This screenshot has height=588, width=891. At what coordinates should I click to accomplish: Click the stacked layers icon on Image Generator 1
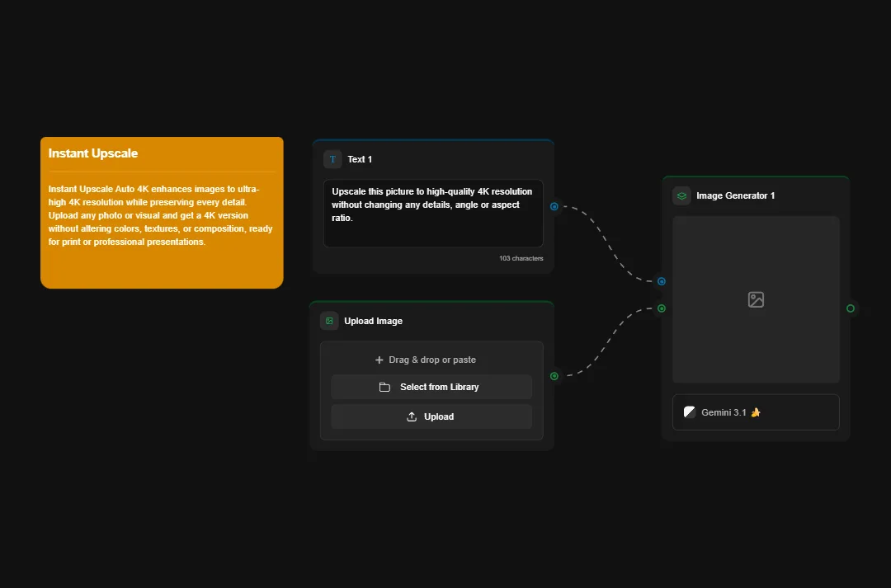[681, 195]
